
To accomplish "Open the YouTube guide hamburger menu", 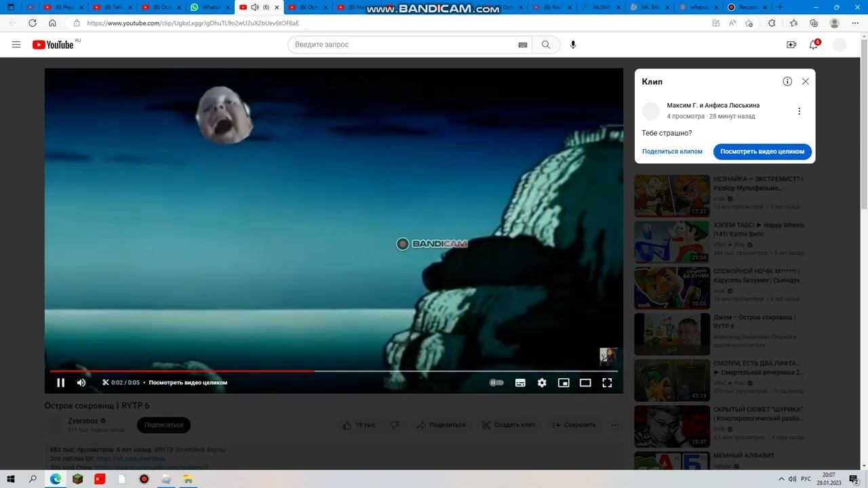I will coord(16,45).
